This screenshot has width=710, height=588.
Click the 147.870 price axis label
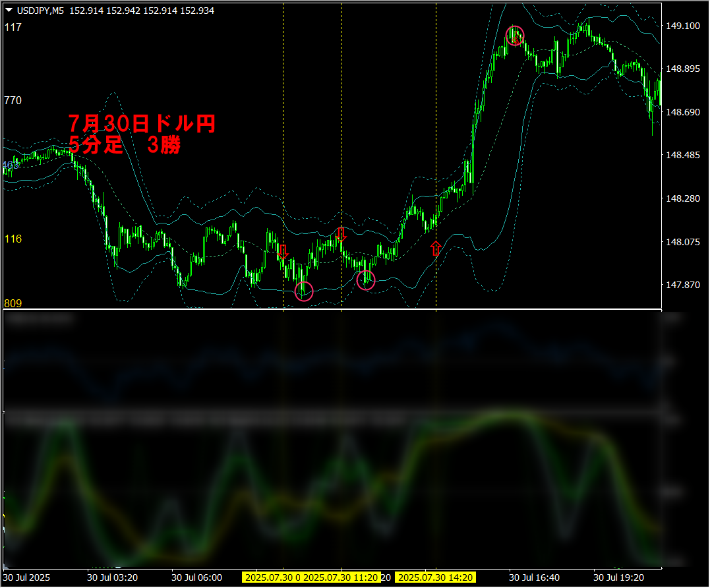pos(682,285)
